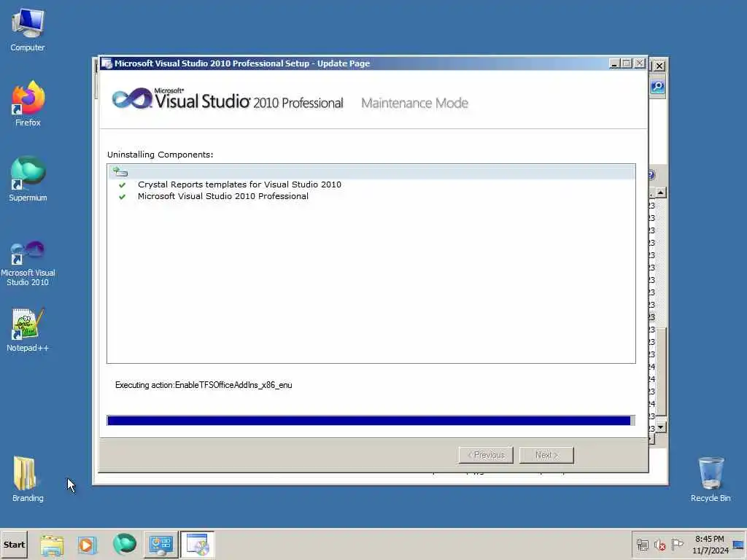Click the Previous button

pyautogui.click(x=486, y=455)
